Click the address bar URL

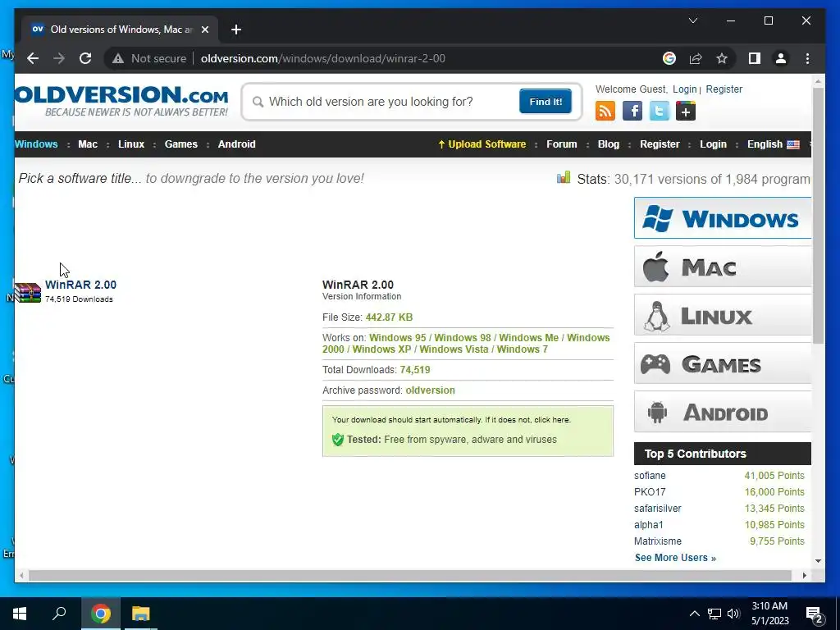tap(323, 58)
